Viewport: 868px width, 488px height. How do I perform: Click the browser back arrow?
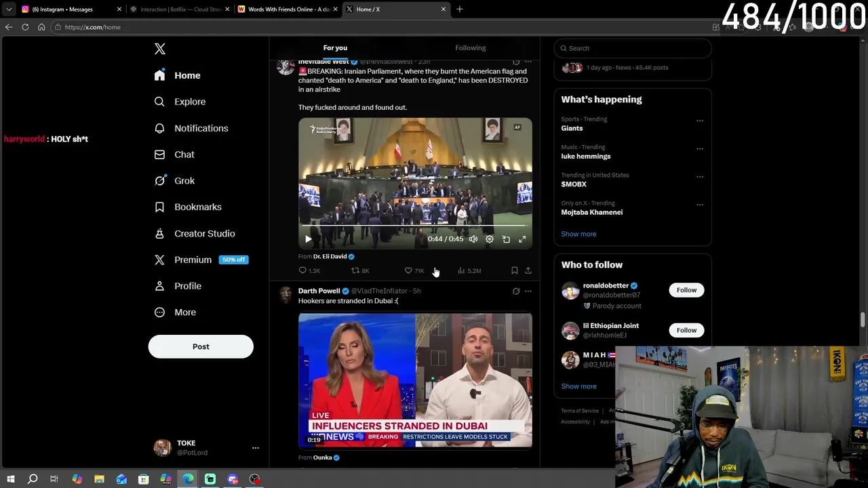(9, 27)
